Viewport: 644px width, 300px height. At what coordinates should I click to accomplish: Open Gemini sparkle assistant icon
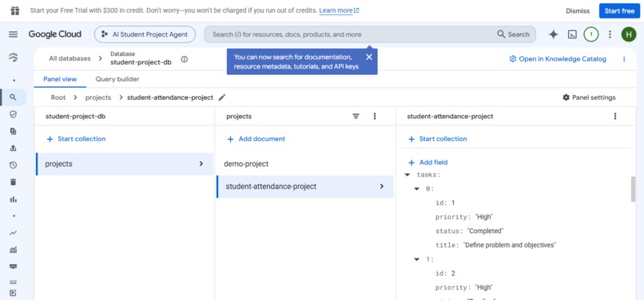tap(553, 34)
